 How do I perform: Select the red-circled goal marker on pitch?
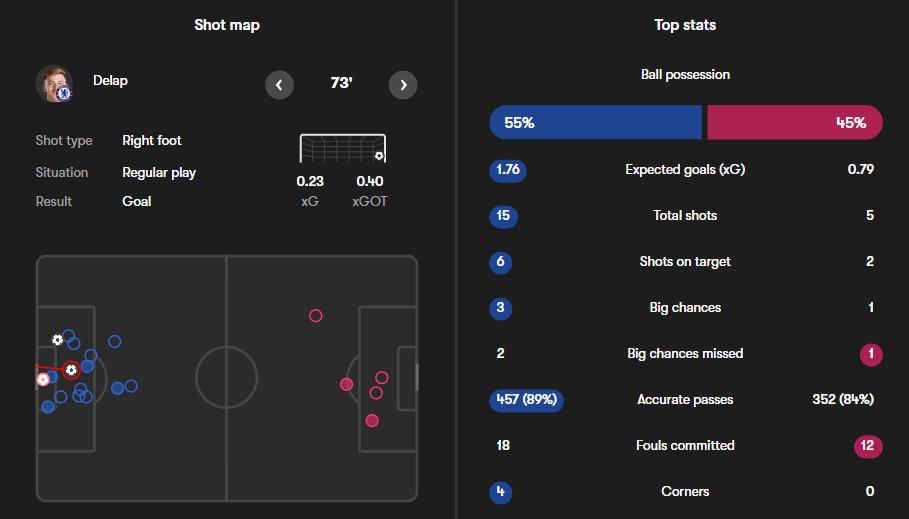[x=71, y=370]
